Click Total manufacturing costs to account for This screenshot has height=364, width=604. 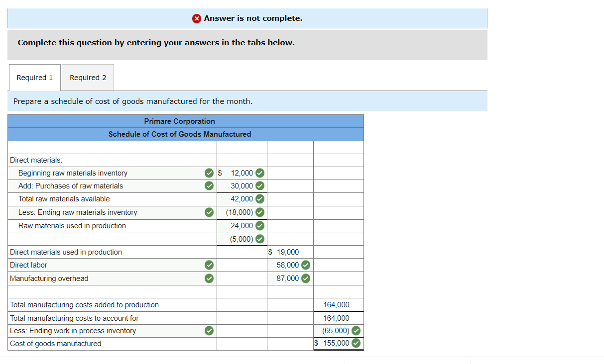point(74,318)
